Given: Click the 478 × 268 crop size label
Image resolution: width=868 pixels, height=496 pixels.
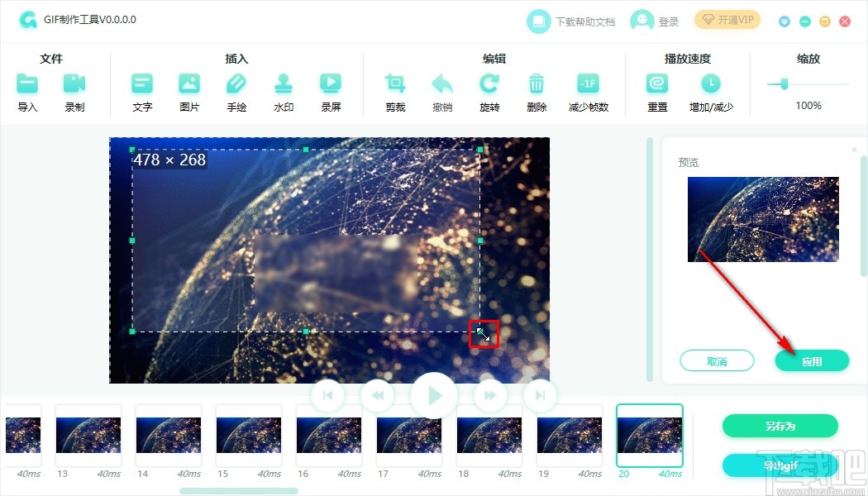Looking at the screenshot, I should click(x=170, y=160).
